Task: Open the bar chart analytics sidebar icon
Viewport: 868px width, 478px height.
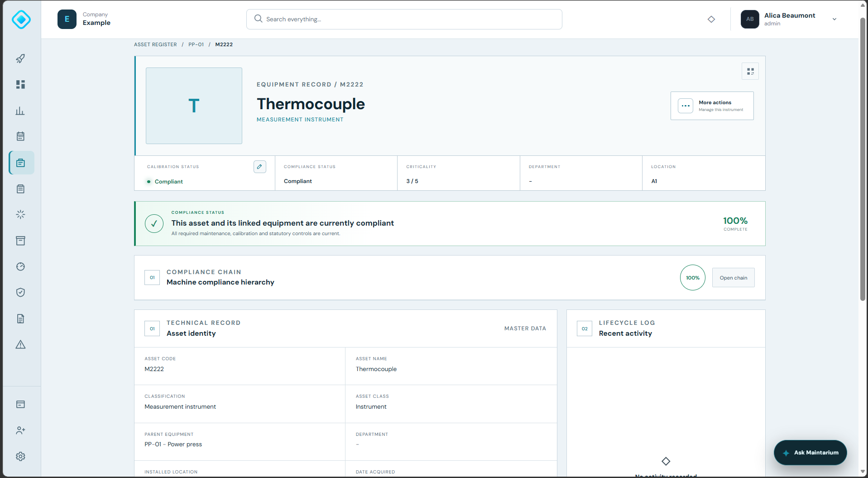Action: tap(20, 111)
